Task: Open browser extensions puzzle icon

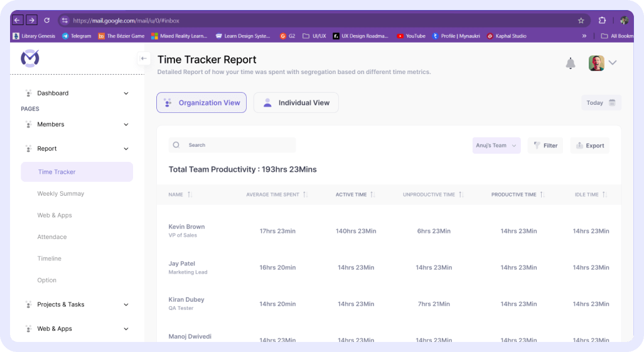Action: click(602, 20)
